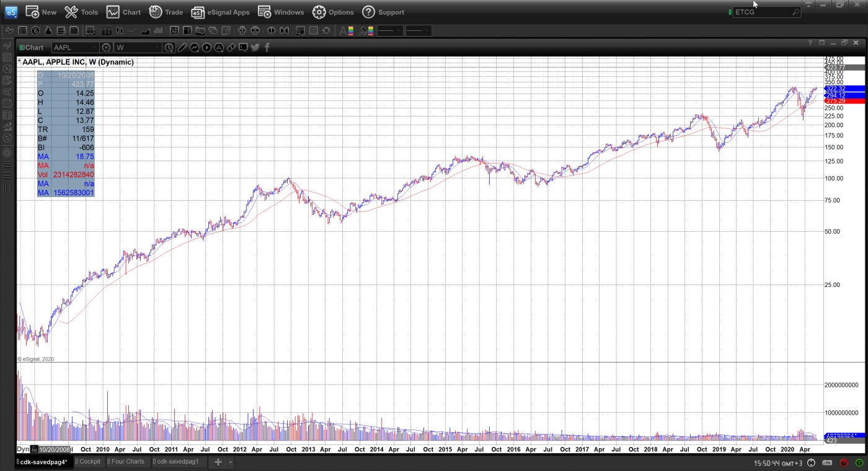Click the circled A alerts icon
Image resolution: width=868 pixels, height=471 pixels.
219,48
